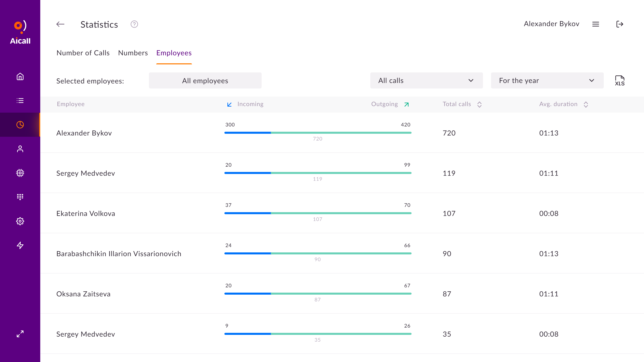Open the settings gear in sidebar

pyautogui.click(x=20, y=221)
